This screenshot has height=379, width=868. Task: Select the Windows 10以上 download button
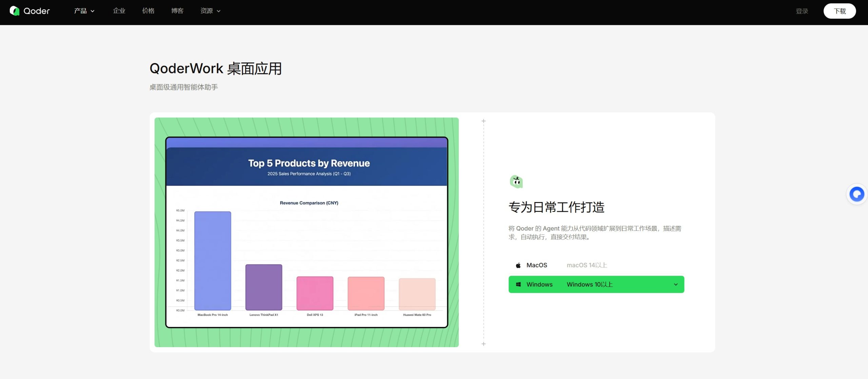click(596, 284)
